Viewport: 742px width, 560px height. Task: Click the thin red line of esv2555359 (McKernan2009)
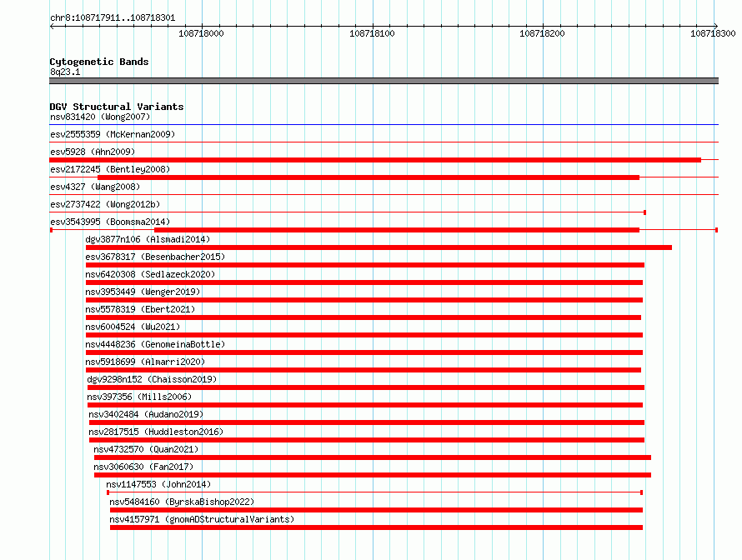[384, 142]
